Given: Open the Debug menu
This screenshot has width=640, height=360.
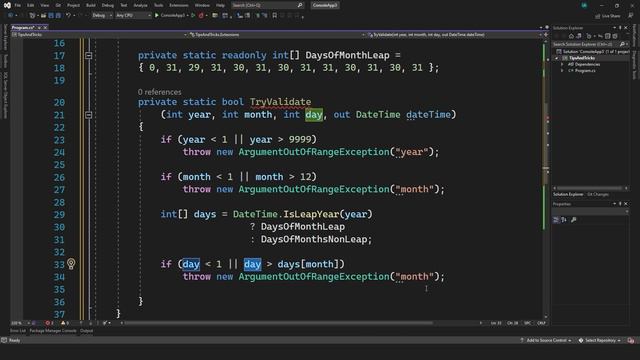Looking at the screenshot, I should (108, 5).
